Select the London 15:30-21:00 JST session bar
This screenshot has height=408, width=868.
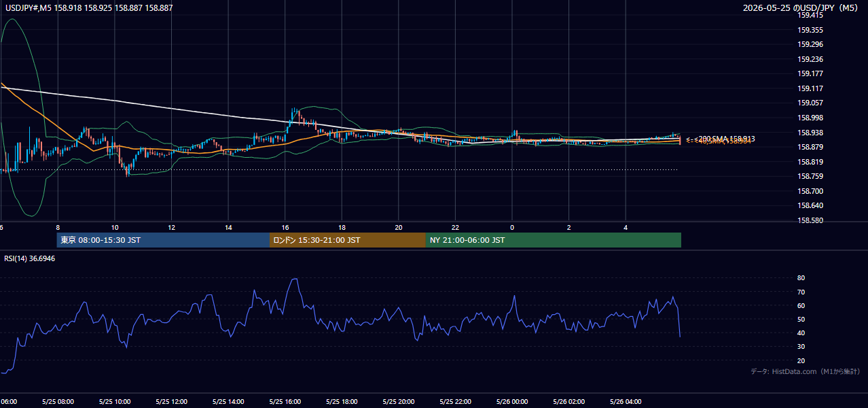pyautogui.click(x=348, y=240)
